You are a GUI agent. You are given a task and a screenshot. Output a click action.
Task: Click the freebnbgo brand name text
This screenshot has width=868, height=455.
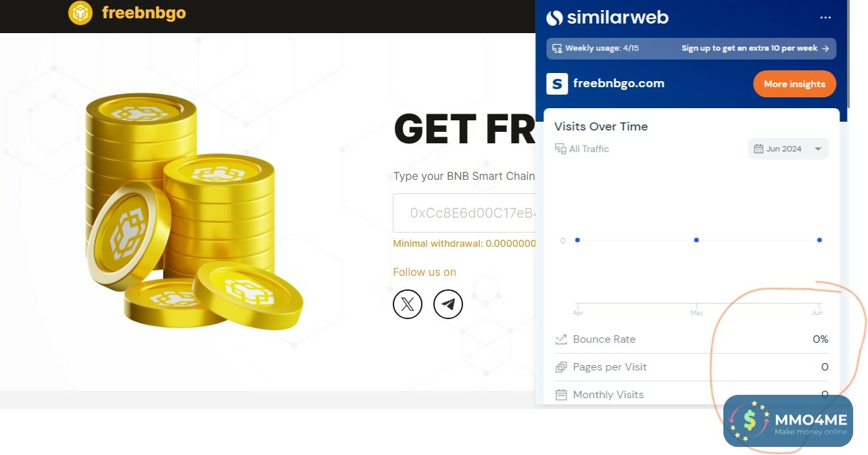click(143, 13)
